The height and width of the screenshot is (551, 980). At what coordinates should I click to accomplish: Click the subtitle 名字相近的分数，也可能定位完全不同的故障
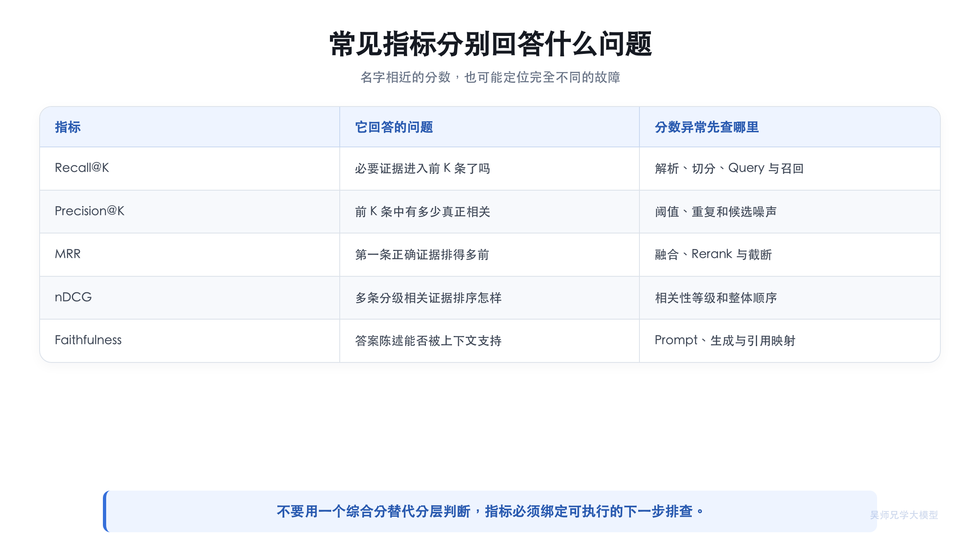pyautogui.click(x=490, y=77)
